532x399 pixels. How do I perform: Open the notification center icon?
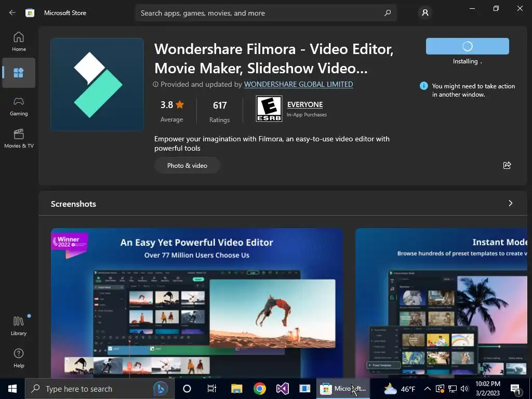coord(516,389)
